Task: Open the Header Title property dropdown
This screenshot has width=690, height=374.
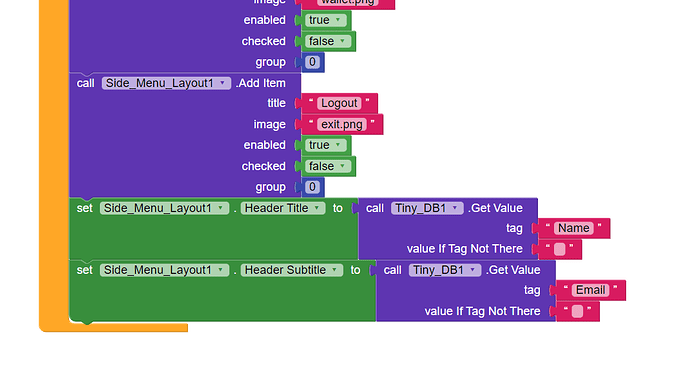Action: [283, 208]
